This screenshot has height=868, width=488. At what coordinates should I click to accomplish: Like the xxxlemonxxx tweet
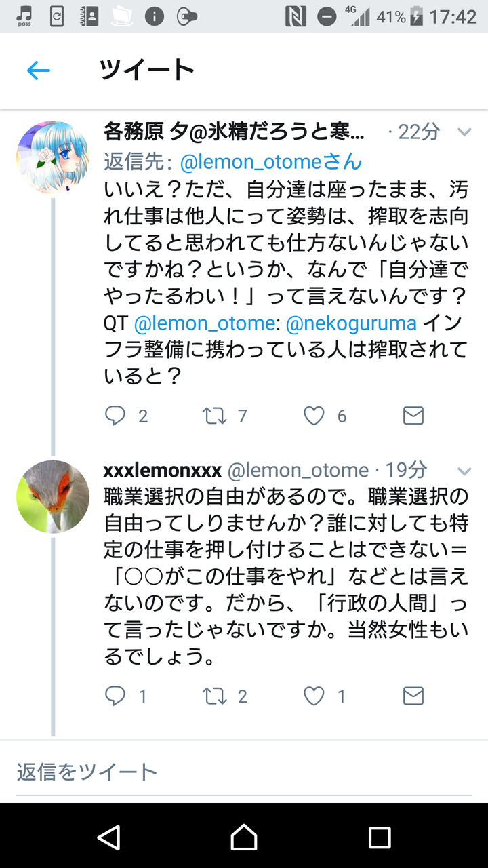[x=313, y=696]
